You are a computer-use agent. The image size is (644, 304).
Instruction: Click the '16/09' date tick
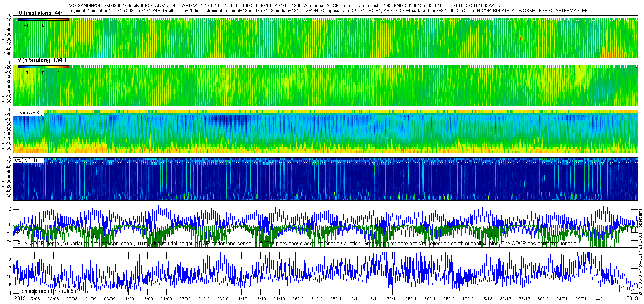(147, 299)
